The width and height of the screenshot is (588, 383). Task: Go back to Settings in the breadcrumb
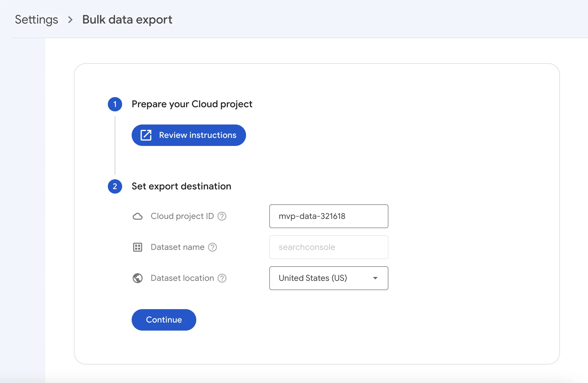coord(36,20)
